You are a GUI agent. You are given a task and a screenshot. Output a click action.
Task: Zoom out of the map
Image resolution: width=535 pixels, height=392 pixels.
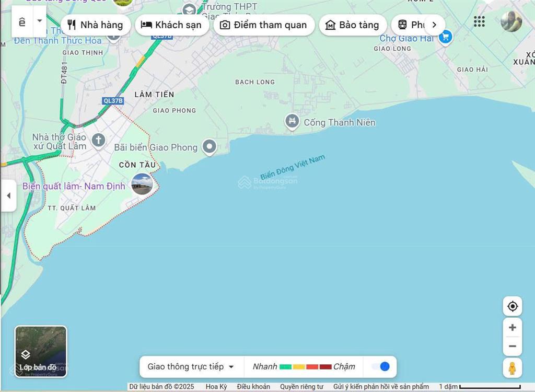point(512,346)
